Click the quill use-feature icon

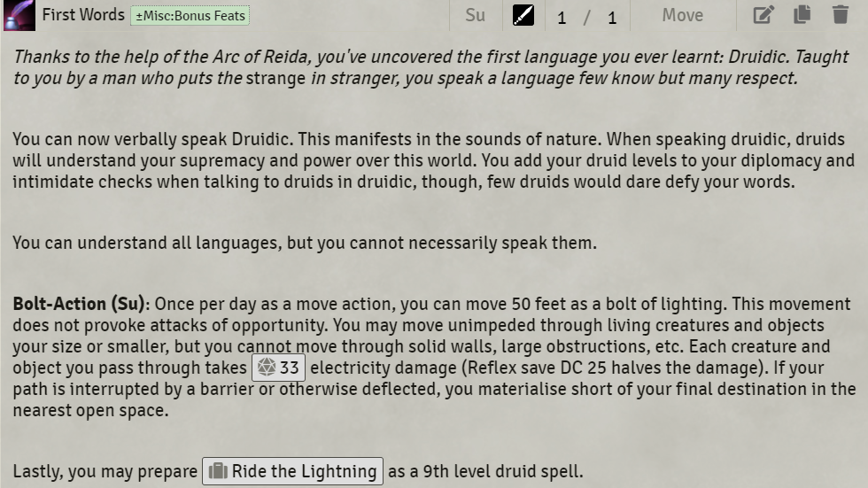tap(523, 15)
